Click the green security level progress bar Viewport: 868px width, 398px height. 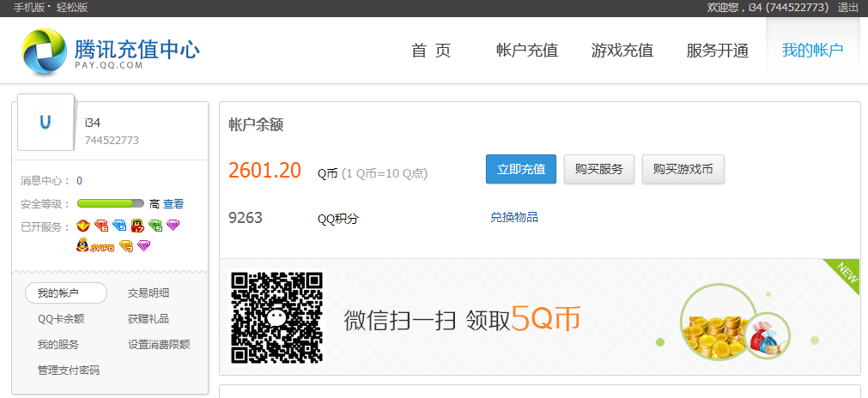(110, 204)
